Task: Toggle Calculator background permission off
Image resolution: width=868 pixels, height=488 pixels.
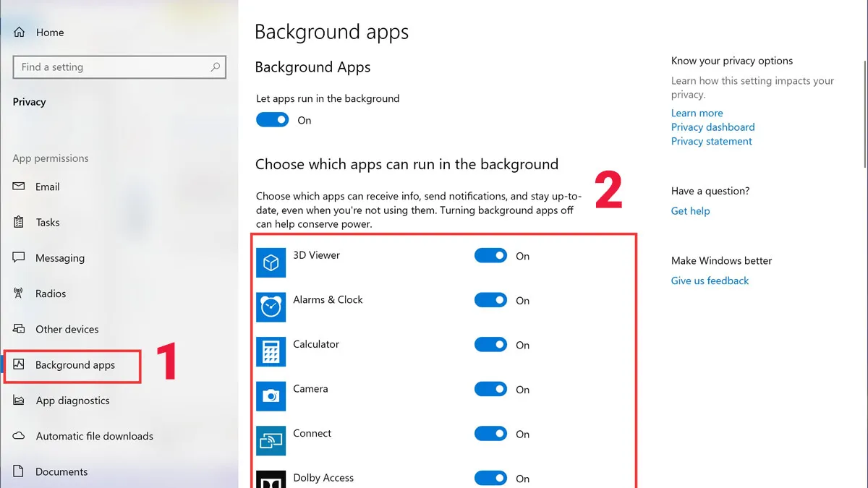Action: click(490, 345)
